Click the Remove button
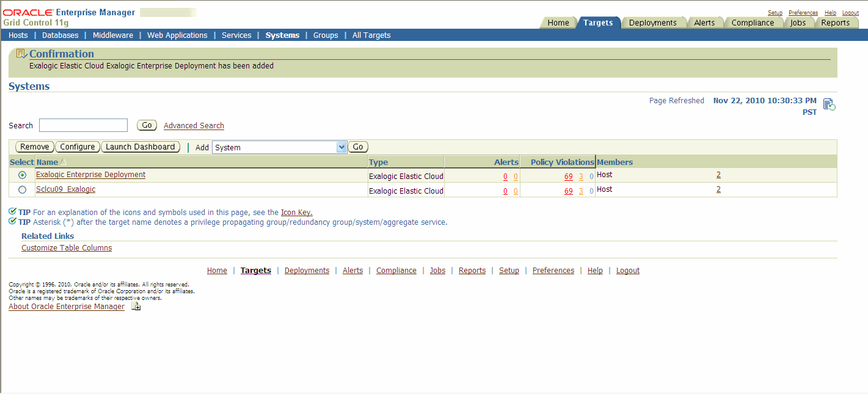Viewport: 868px width, 394px height. click(x=35, y=147)
